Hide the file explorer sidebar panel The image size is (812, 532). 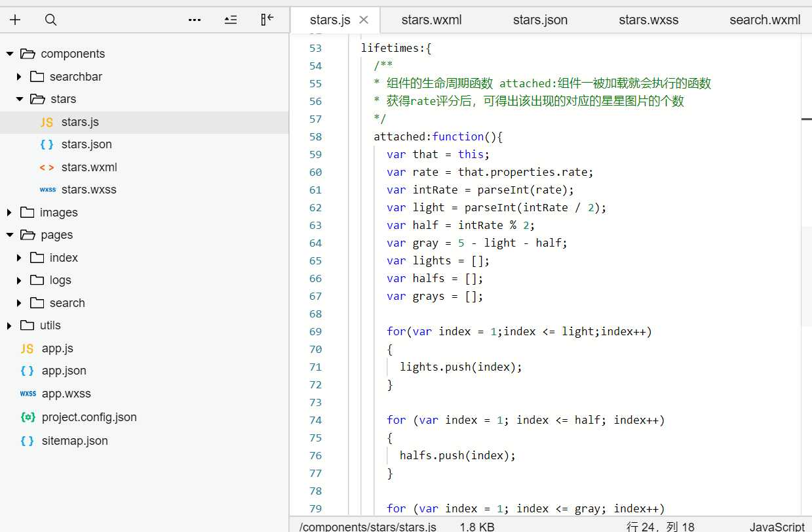point(267,20)
